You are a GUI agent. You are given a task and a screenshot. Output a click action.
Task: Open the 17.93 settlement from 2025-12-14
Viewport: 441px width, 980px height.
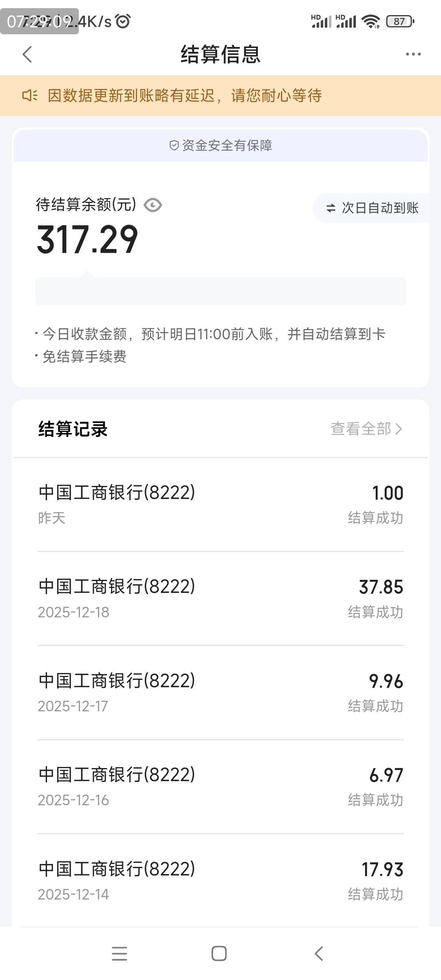coord(220,881)
